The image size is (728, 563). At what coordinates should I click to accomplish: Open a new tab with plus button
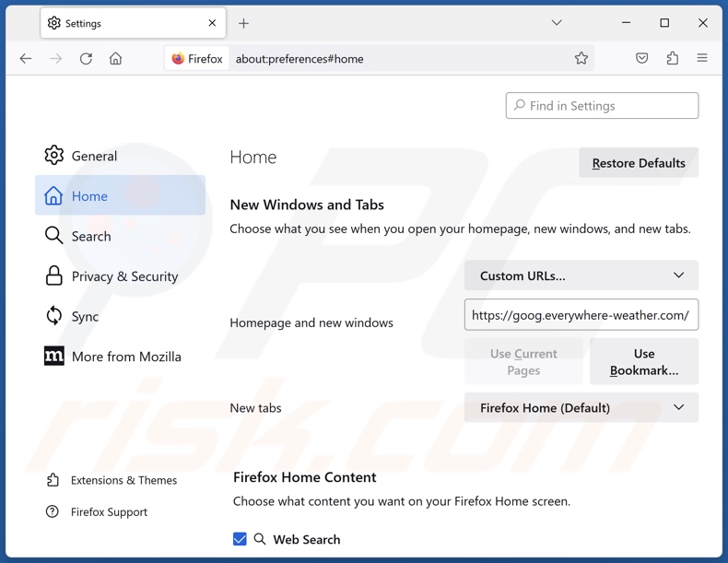click(243, 23)
